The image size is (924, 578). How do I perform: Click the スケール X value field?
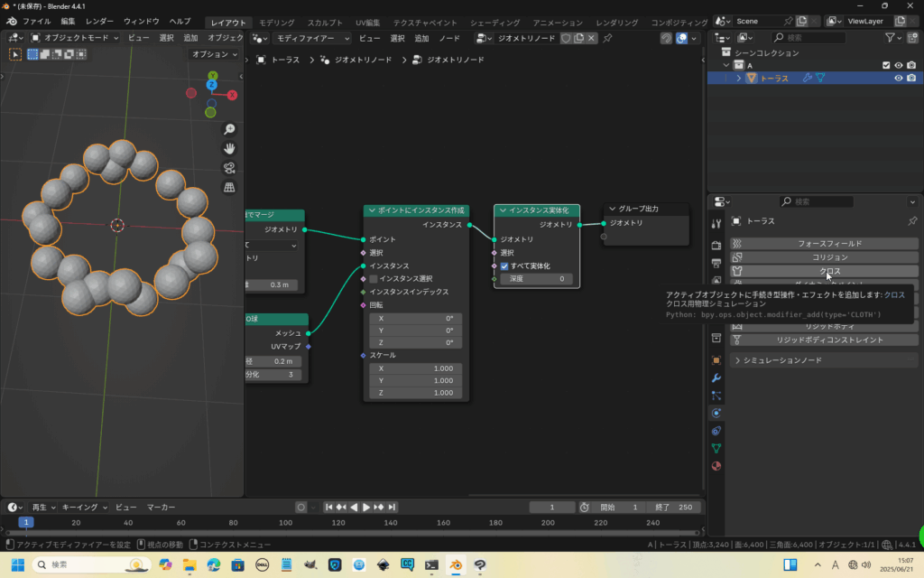[415, 368]
